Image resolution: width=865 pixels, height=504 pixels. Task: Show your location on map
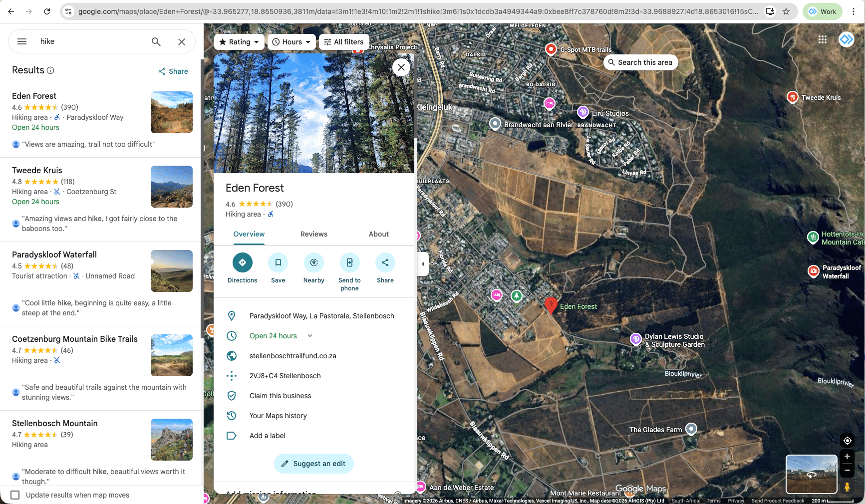coord(847,441)
